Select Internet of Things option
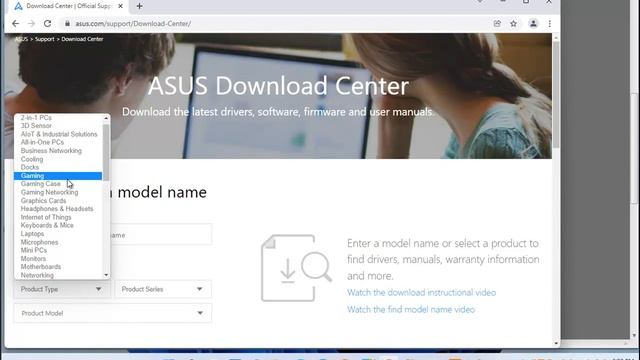The image size is (640, 360). click(x=58, y=217)
